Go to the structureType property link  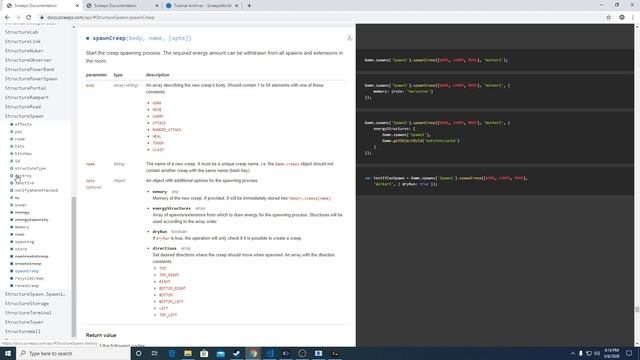click(x=31, y=169)
